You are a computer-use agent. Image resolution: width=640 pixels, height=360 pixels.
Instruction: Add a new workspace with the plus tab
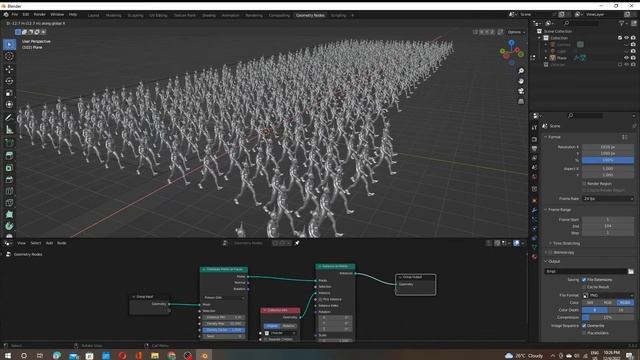[x=353, y=15]
